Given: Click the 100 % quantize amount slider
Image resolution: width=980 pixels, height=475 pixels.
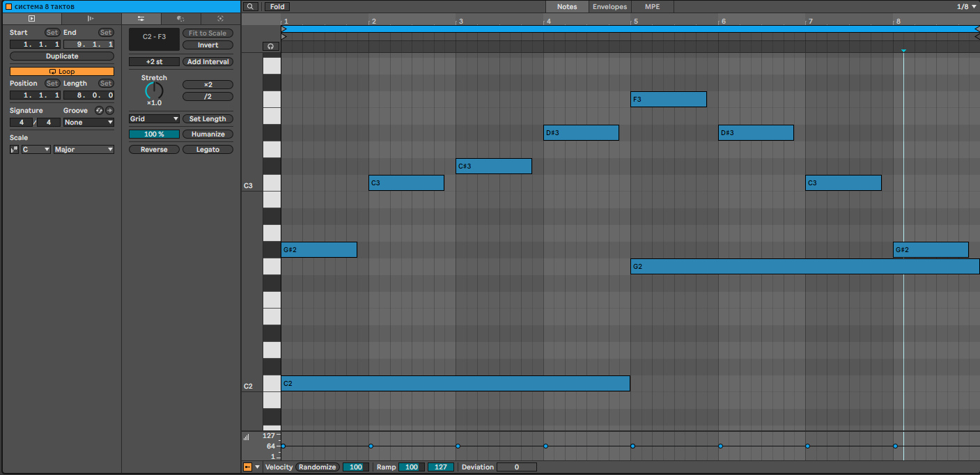Looking at the screenshot, I should tap(154, 134).
